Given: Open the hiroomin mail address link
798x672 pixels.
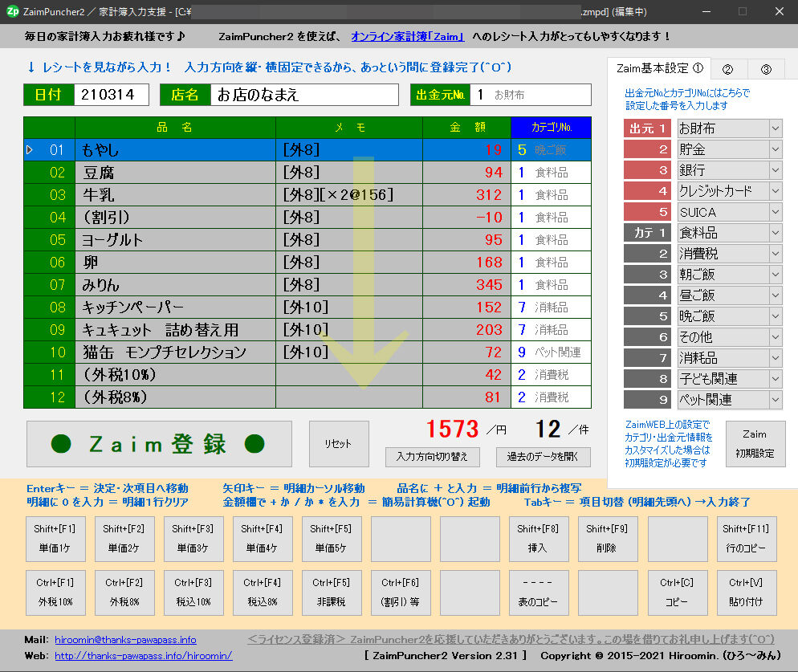Looking at the screenshot, I should (125, 639).
